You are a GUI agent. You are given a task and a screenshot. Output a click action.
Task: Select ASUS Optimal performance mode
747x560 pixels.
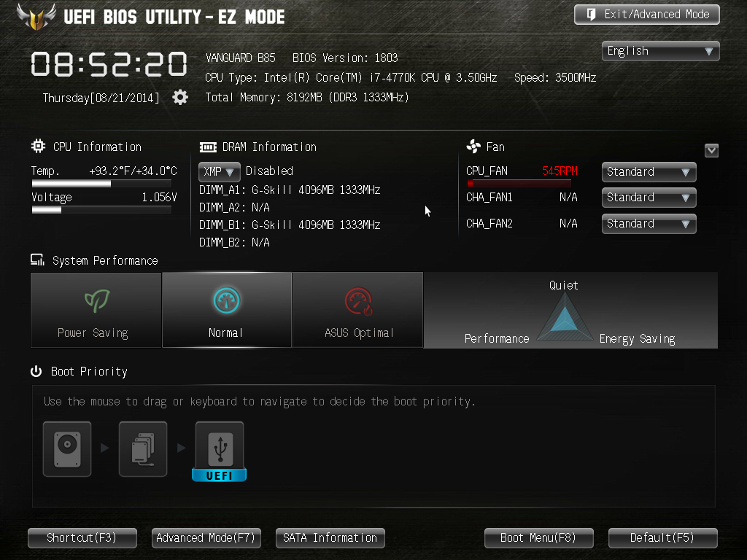click(357, 310)
